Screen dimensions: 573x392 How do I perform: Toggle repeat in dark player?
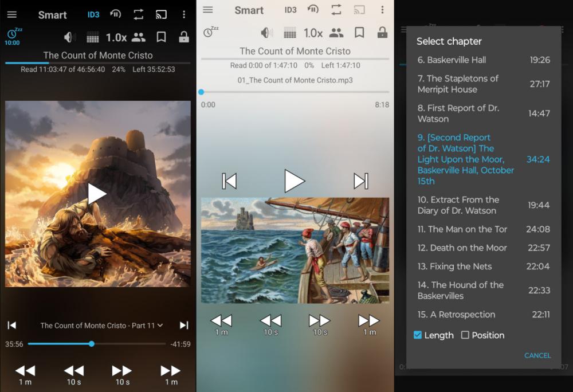point(139,14)
